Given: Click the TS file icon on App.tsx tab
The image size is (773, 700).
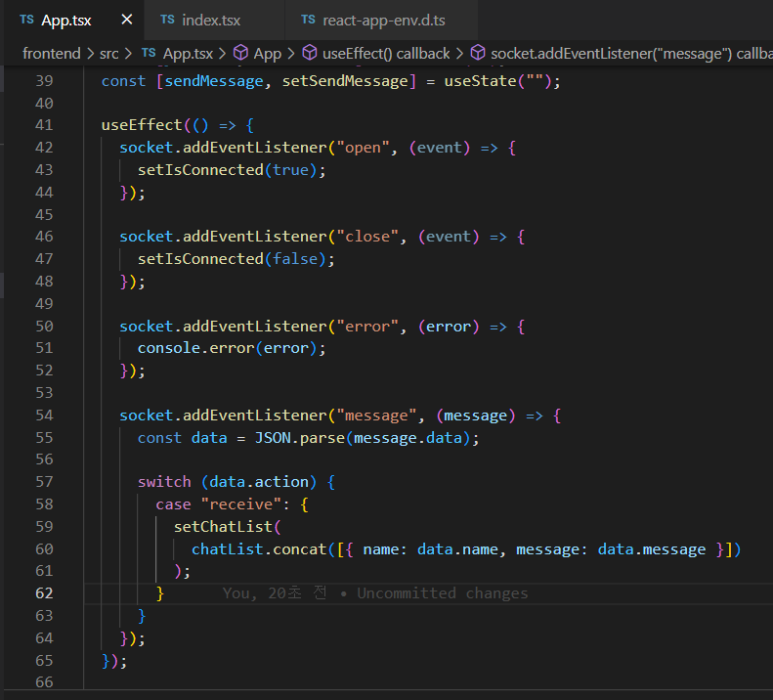Looking at the screenshot, I should (x=25, y=20).
